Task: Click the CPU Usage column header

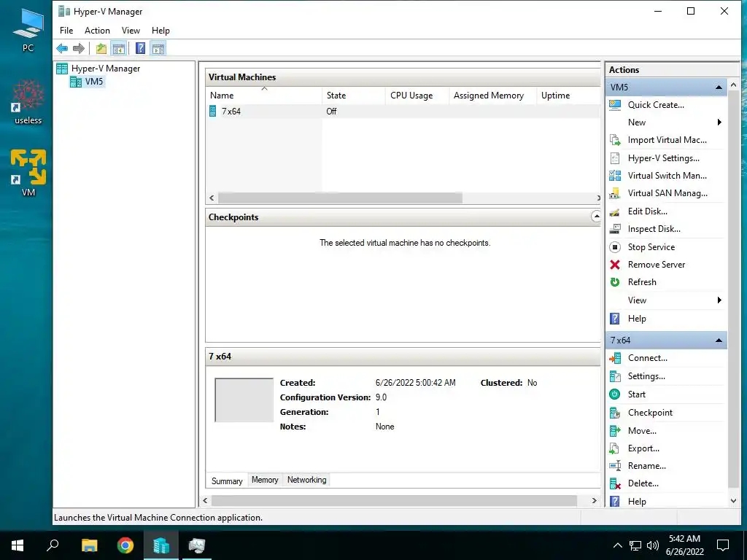Action: click(417, 96)
